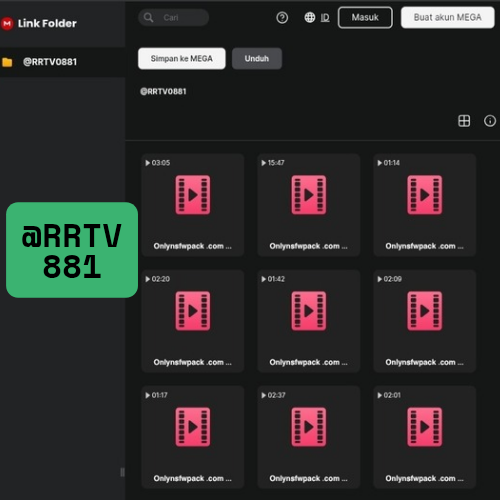Open the help question mark icon
Image resolution: width=500 pixels, height=500 pixels.
[282, 17]
